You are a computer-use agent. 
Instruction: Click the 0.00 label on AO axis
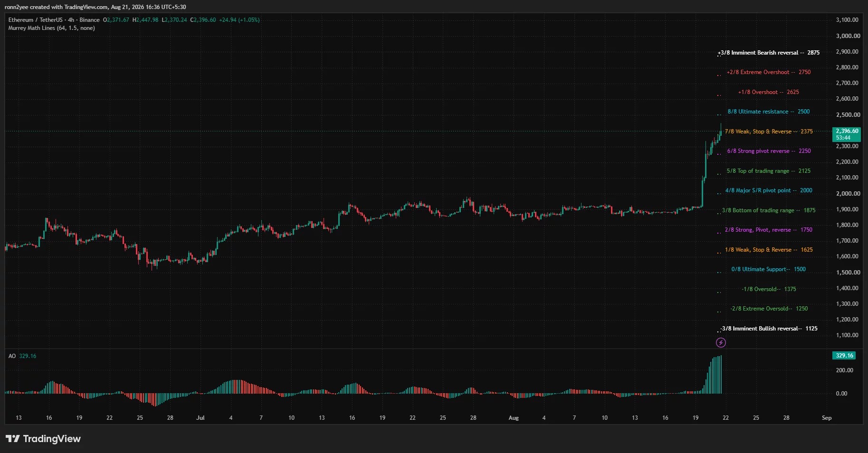(841, 394)
